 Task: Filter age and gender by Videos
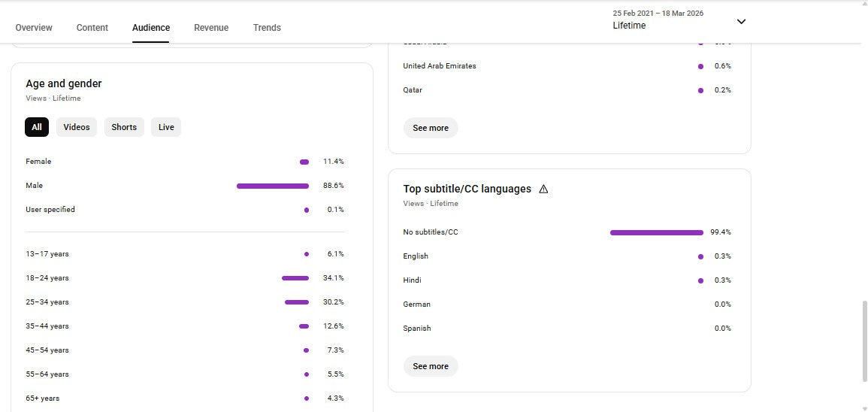click(x=77, y=127)
